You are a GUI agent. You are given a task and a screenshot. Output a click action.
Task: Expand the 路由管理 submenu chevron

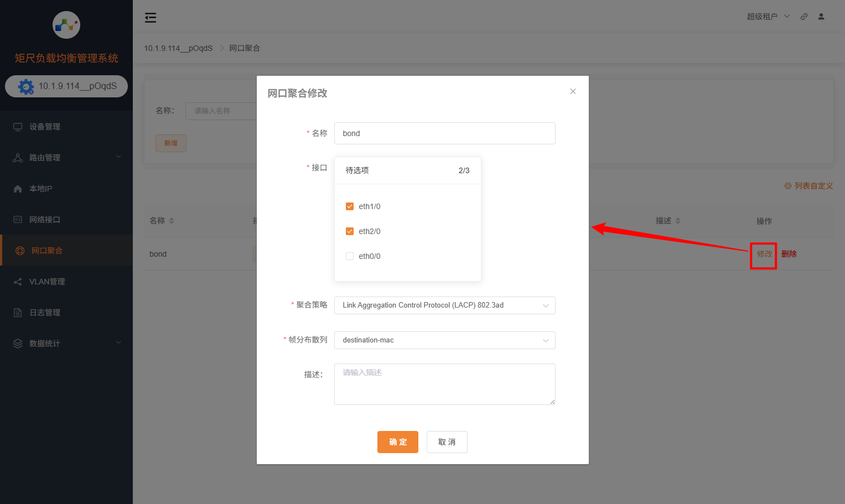pos(118,157)
